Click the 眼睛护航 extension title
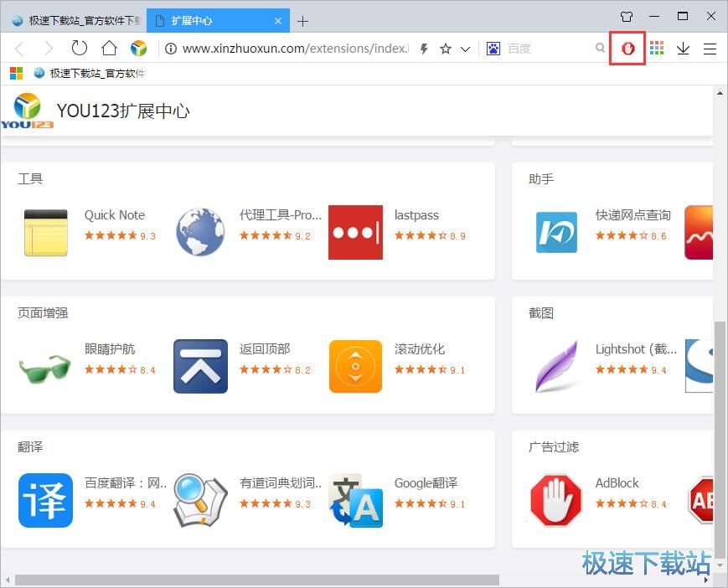This screenshot has height=588, width=728. (x=110, y=349)
